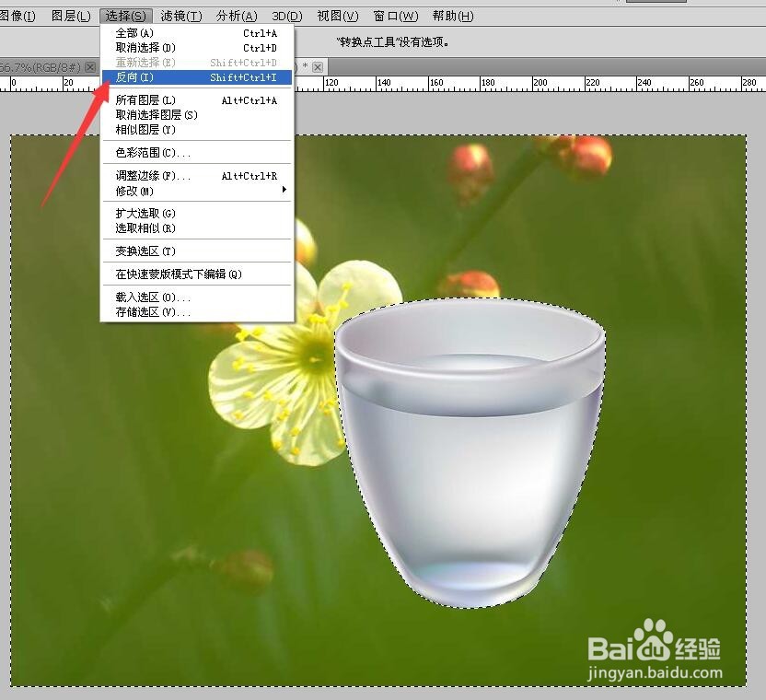Open 存储选区(V)... dialog
Image resolution: width=766 pixels, height=700 pixels.
tap(197, 311)
